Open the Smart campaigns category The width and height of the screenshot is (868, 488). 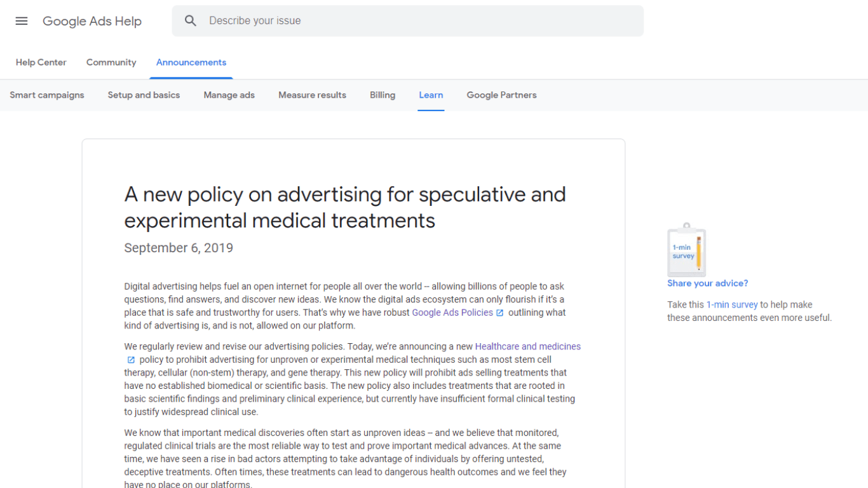47,95
